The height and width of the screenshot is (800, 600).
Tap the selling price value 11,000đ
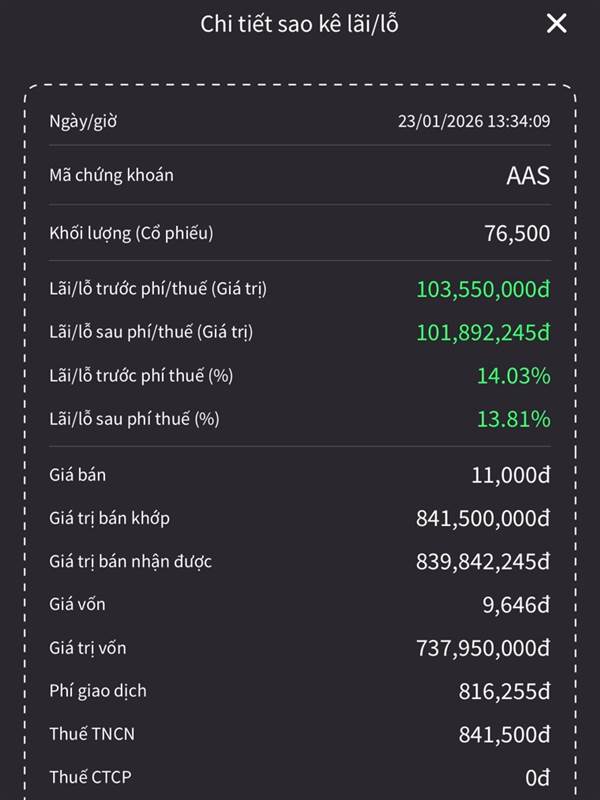click(x=510, y=475)
